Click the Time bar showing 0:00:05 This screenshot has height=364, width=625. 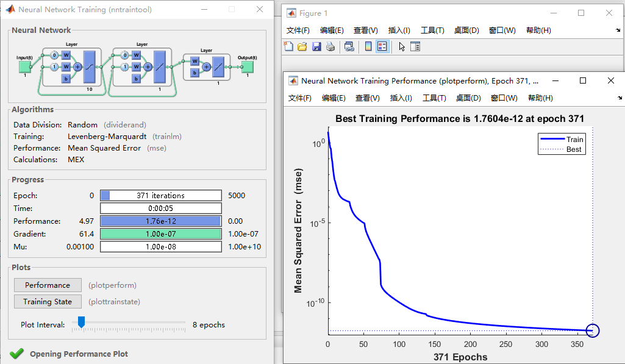pos(161,208)
